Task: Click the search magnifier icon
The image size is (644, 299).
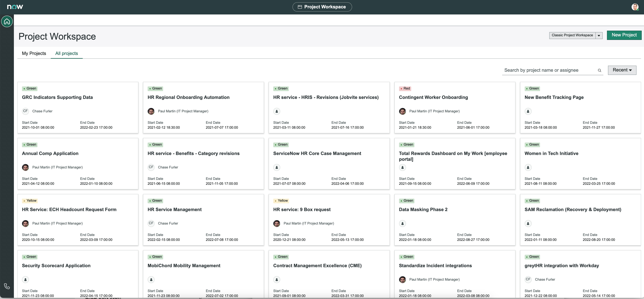Action: [x=599, y=71]
